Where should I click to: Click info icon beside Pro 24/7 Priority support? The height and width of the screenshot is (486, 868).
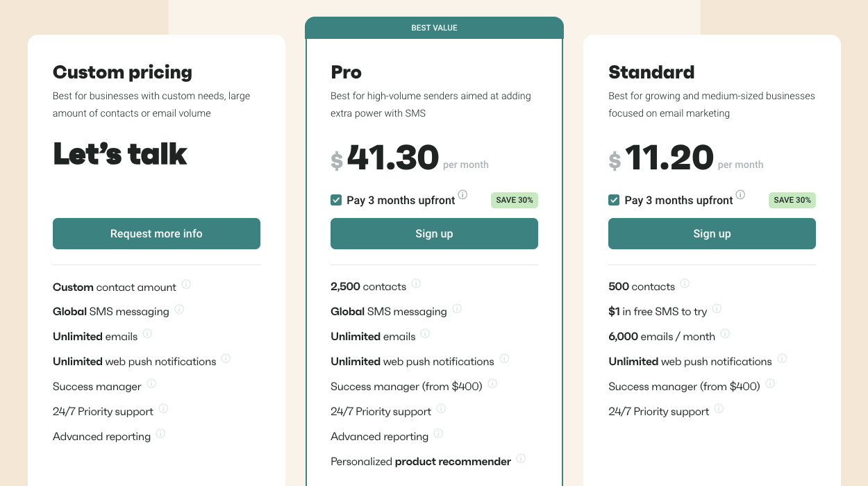coord(441,408)
